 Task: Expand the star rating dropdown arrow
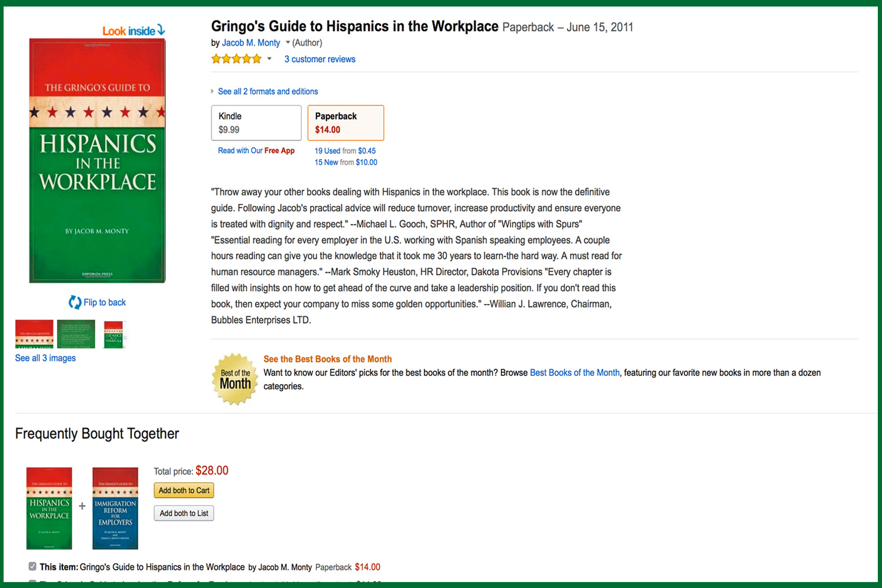269,59
